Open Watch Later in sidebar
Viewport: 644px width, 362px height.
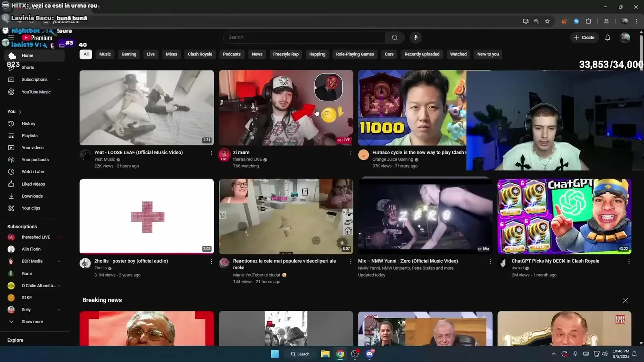(x=34, y=172)
